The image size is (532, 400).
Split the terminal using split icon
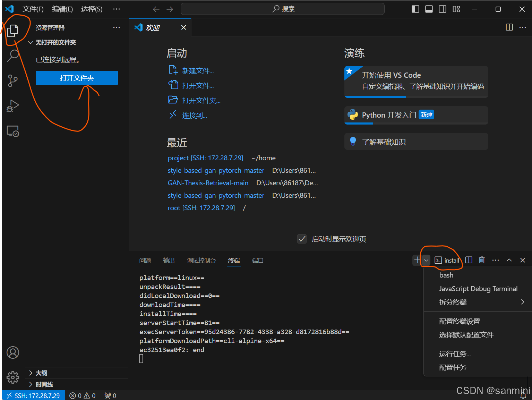coord(469,260)
